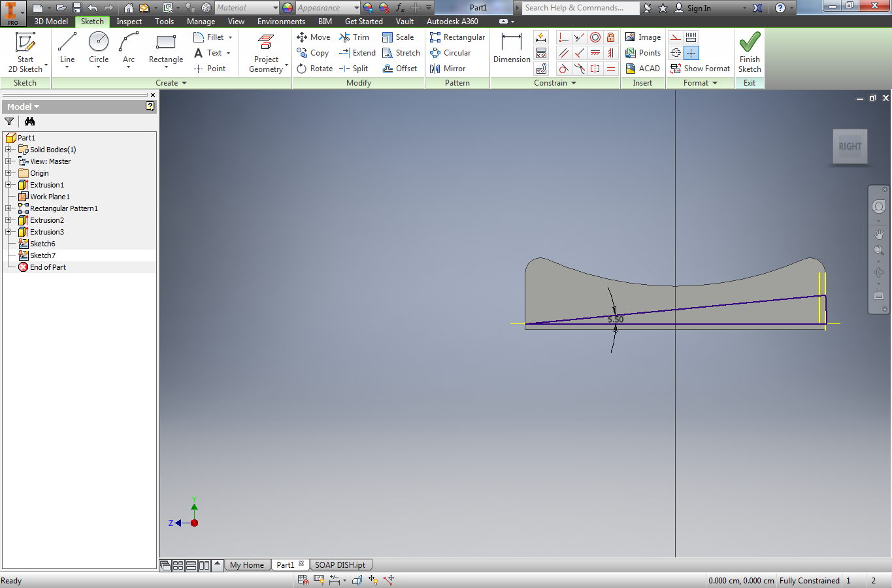This screenshot has width=892, height=588.
Task: Switch to SOAP DISH.ipt document tab
Action: click(340, 565)
